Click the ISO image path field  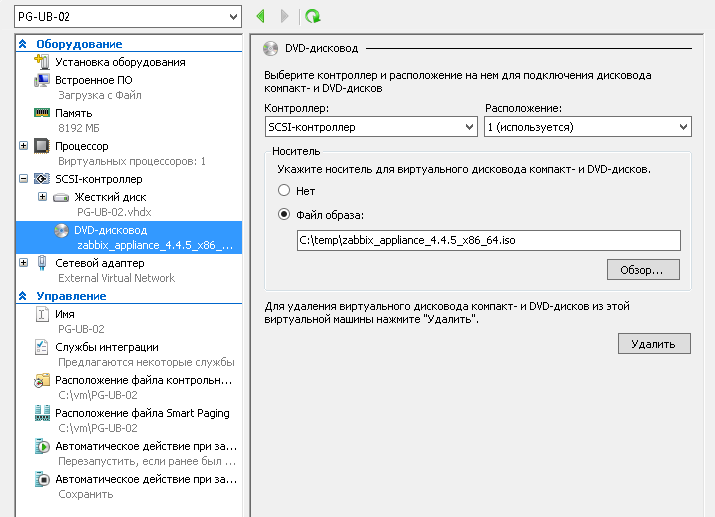point(489,240)
